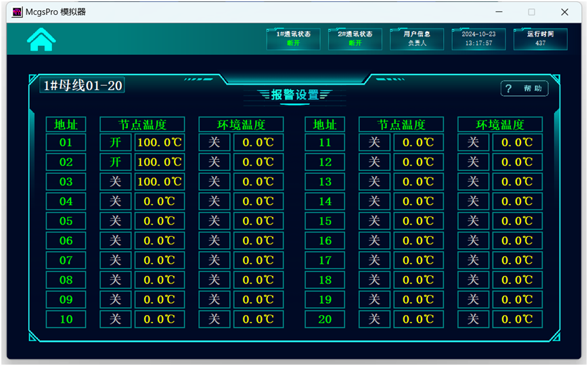Edit node temperature value for address 02
The image size is (588, 366).
tap(160, 162)
